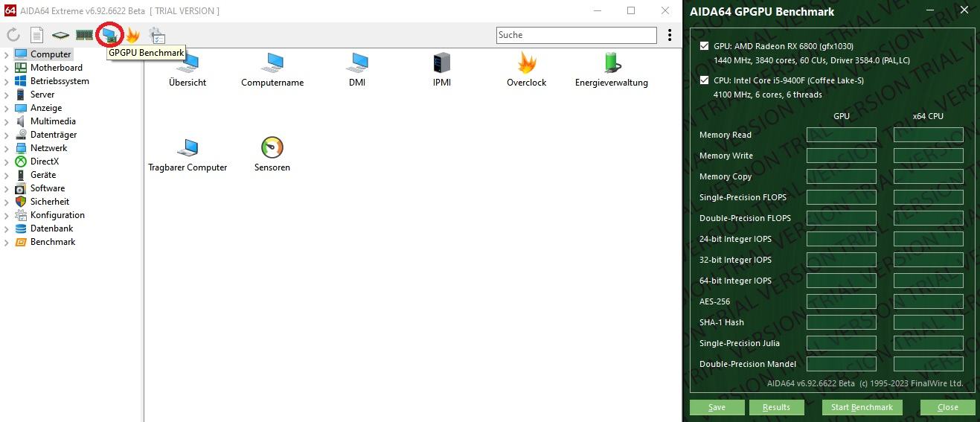The image size is (980, 422).
Task: Open the CPUID chip toolbar icon
Action: 60,35
